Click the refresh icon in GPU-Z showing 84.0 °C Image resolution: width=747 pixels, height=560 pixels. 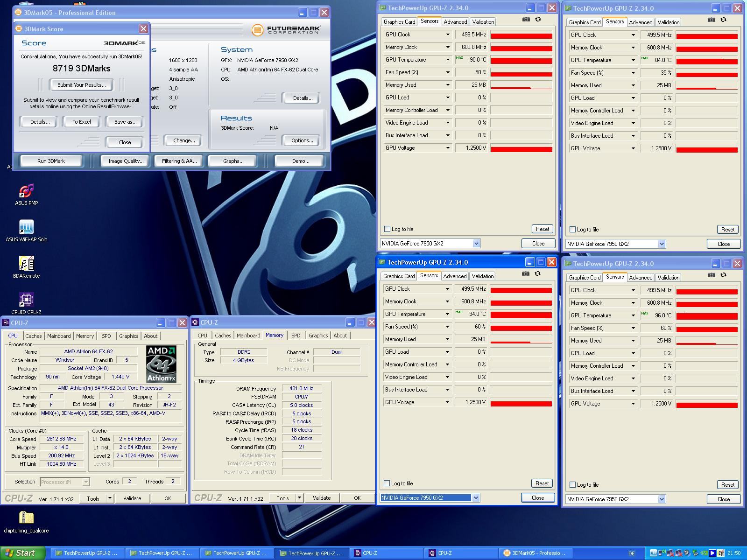pyautogui.click(x=724, y=20)
